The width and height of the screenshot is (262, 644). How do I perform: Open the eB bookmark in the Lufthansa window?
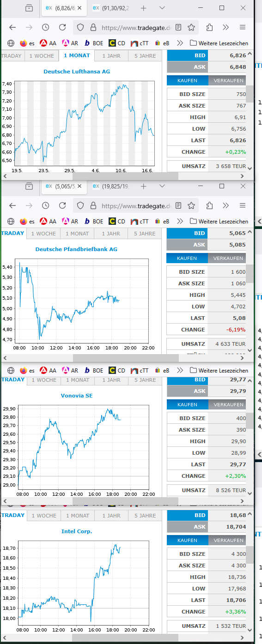[162, 43]
